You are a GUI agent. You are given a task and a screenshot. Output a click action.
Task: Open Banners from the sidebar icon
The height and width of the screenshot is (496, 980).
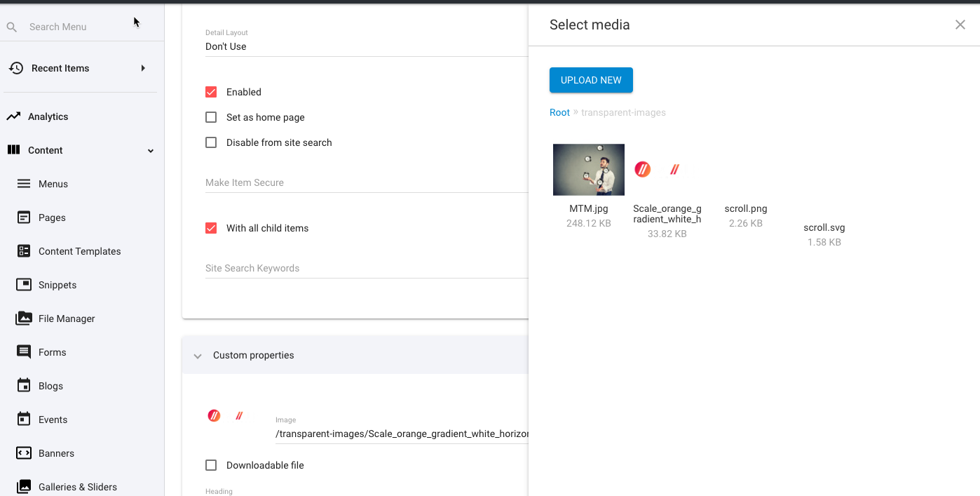click(x=23, y=453)
